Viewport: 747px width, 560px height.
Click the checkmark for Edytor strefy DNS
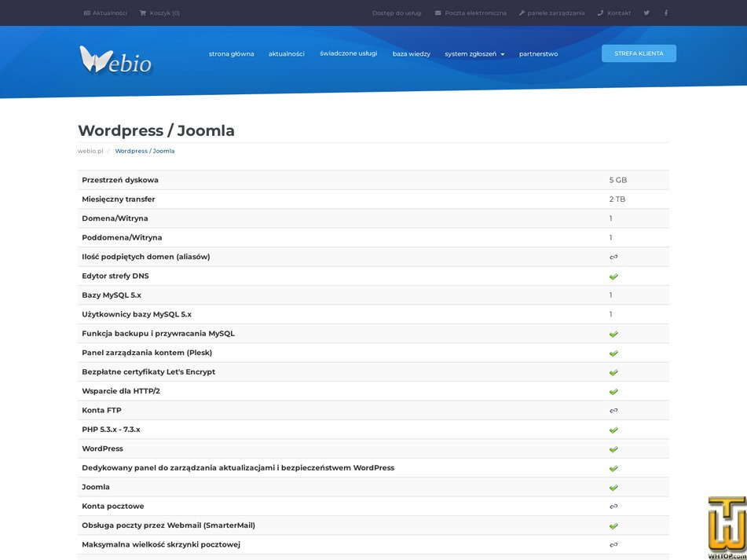click(x=613, y=276)
